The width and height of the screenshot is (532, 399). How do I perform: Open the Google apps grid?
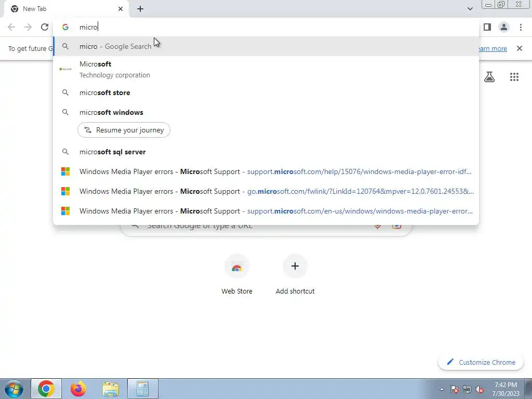click(x=514, y=77)
